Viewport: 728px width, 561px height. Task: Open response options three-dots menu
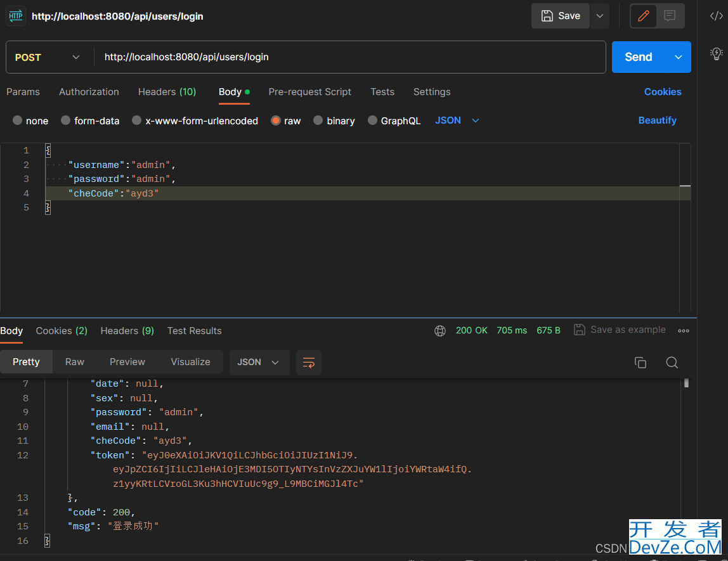683,331
